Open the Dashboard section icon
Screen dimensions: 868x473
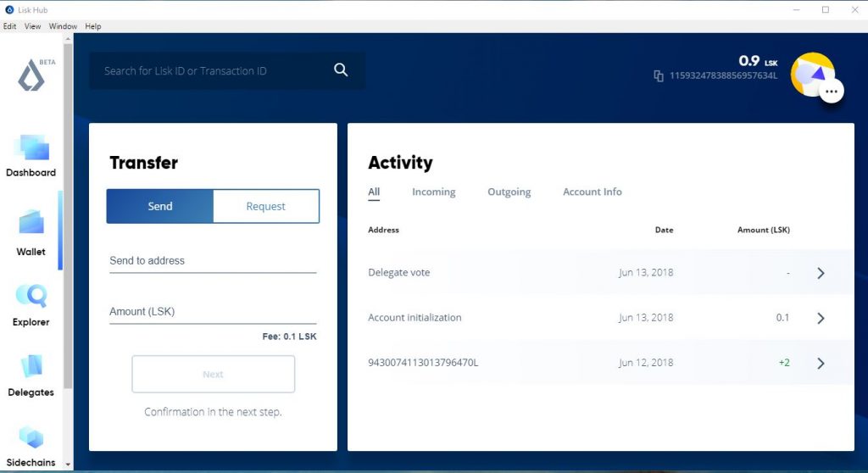(x=31, y=147)
